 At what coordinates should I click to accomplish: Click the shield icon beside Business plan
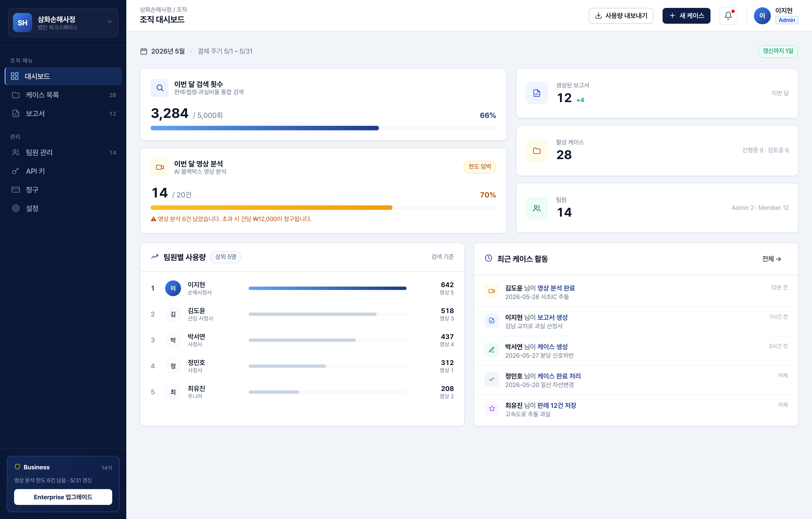click(x=17, y=467)
